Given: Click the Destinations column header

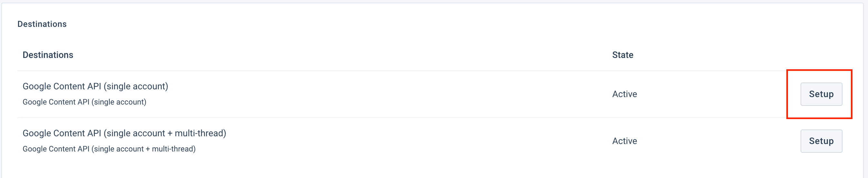Looking at the screenshot, I should (48, 55).
